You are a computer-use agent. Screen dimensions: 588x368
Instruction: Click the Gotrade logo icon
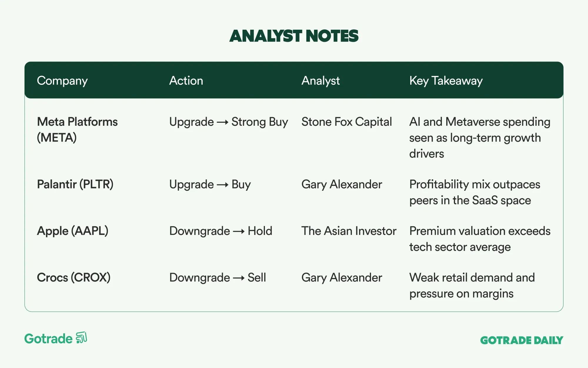coord(81,338)
